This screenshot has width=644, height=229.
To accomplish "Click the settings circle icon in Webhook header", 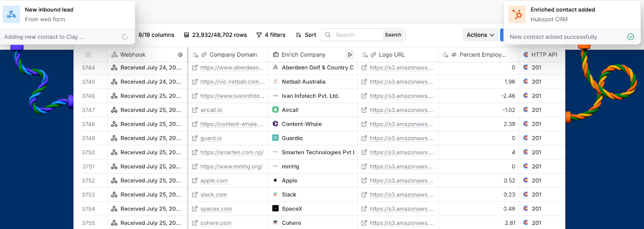I will pos(180,54).
